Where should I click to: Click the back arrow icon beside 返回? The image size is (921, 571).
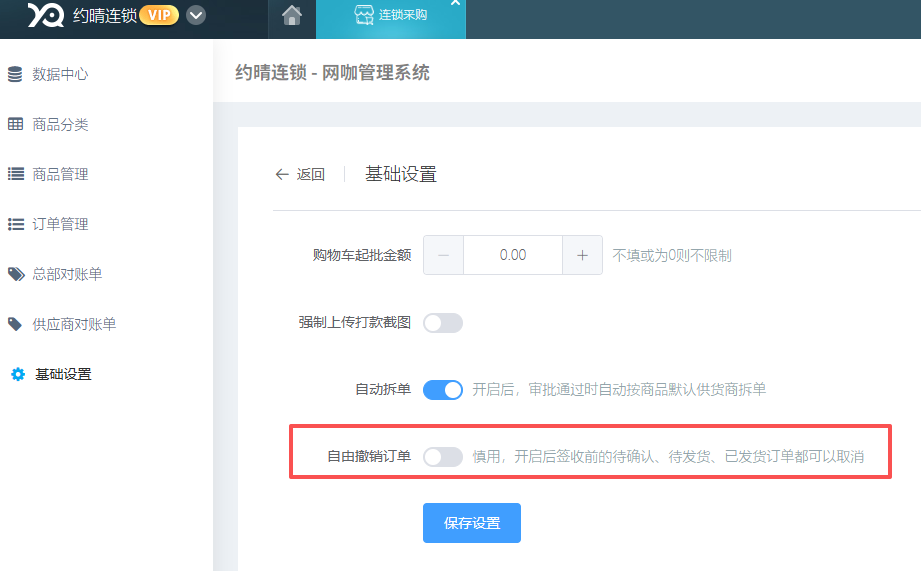[x=282, y=174]
